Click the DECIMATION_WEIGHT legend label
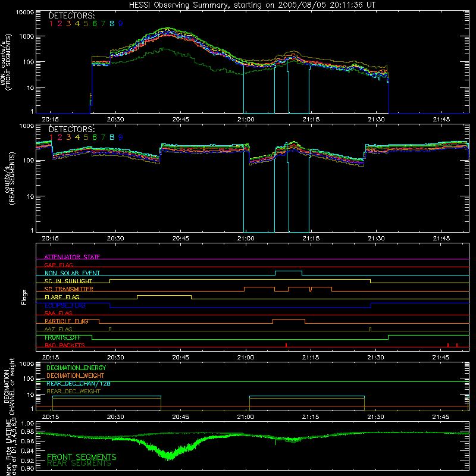Screen dimensions: 476x476 point(76,375)
